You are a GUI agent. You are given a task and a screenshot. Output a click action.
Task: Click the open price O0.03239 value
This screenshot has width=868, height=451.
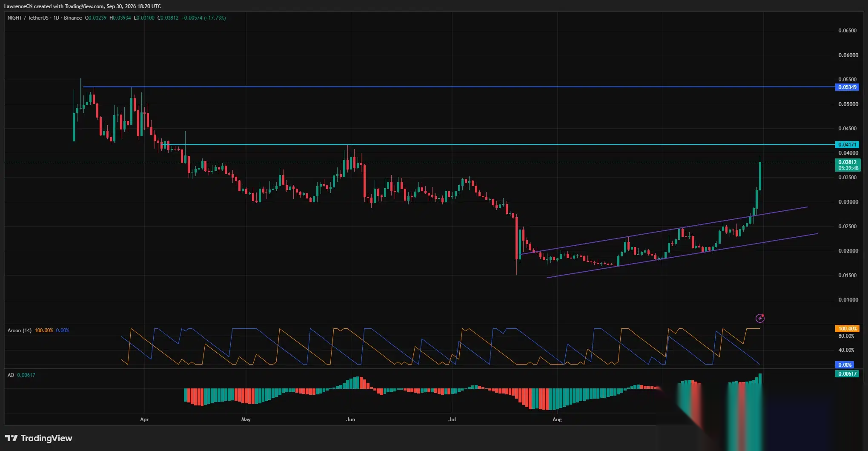point(96,18)
